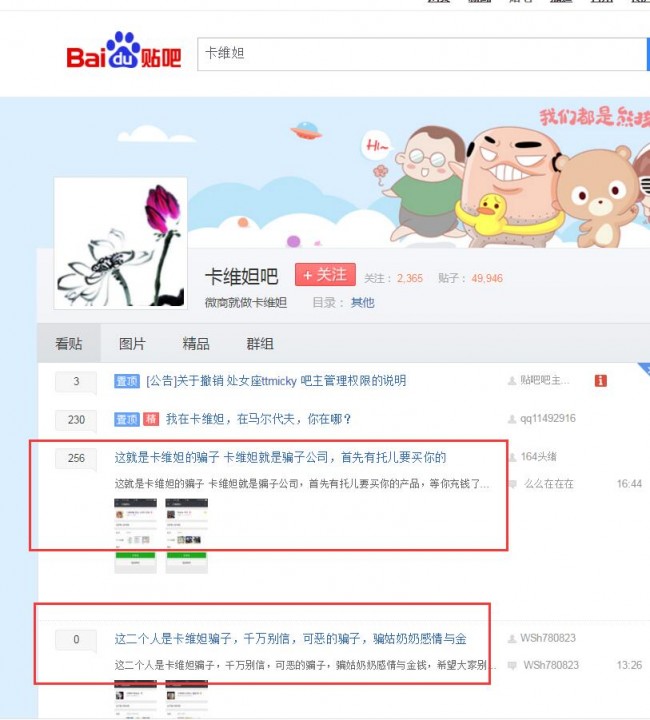The image size is (650, 720).
Task: Open post titled 这二个人是卡维妲骗子
Action: tap(291, 639)
